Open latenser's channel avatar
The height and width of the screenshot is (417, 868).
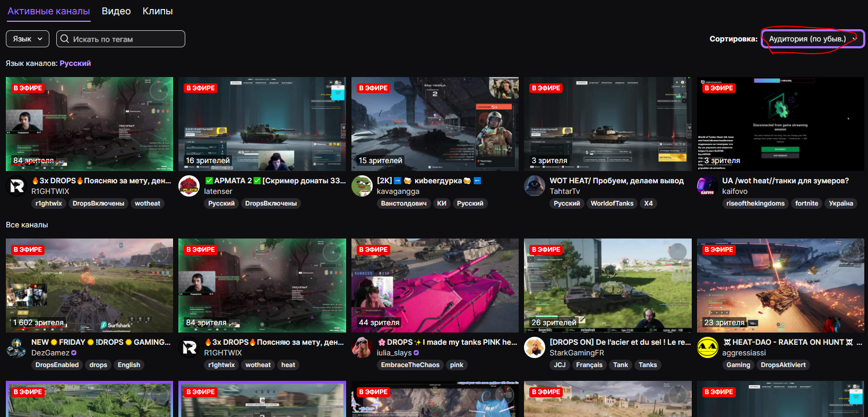point(189,186)
